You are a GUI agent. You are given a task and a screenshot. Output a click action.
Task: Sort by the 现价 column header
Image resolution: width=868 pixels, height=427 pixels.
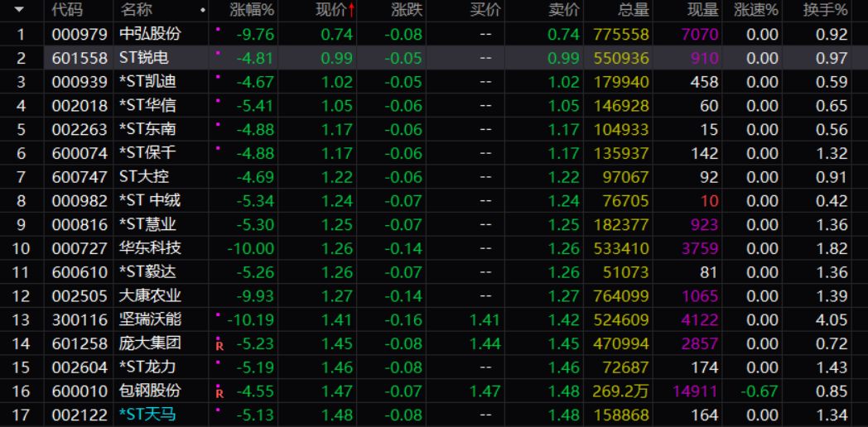[331, 9]
